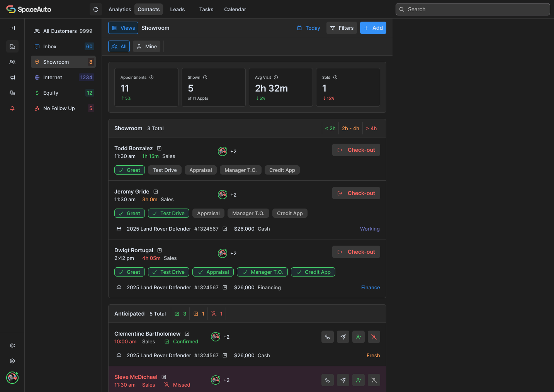Open the Today date picker
Viewport: 554px width, 392px height.
308,28
